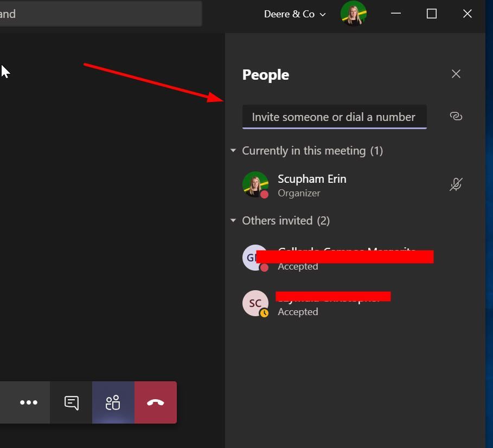493x448 pixels.
Task: Open the More actions ellipsis menu
Action: (x=29, y=402)
